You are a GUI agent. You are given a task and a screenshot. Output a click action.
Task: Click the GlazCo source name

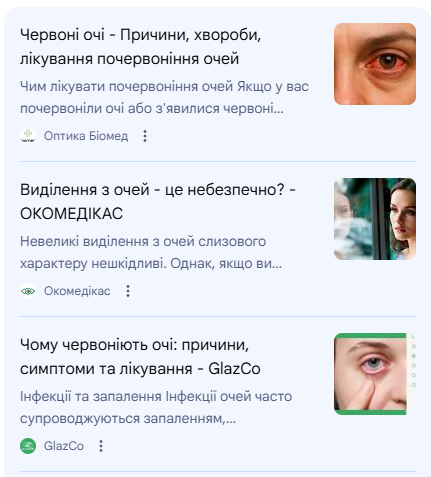coord(64,446)
